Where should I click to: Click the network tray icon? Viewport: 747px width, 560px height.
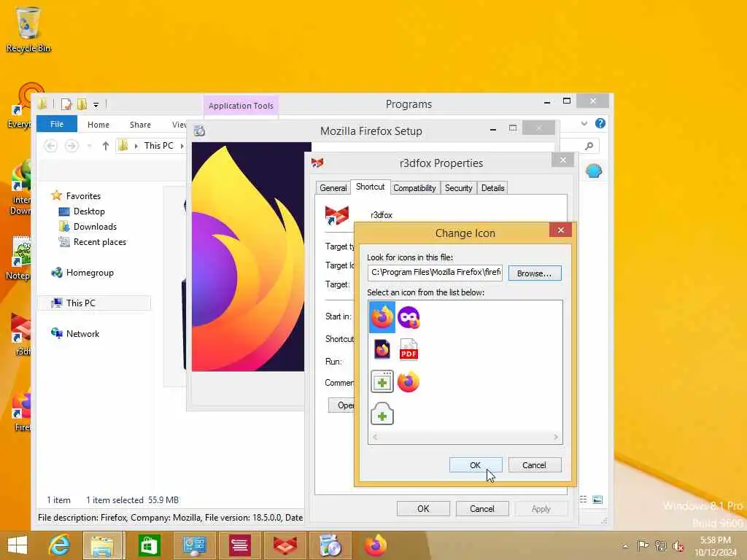[660, 545]
